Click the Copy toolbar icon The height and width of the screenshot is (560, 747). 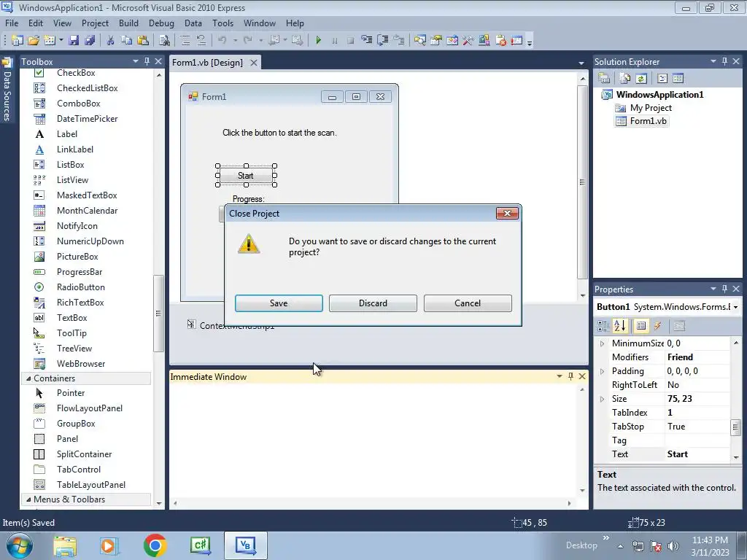pyautogui.click(x=126, y=41)
